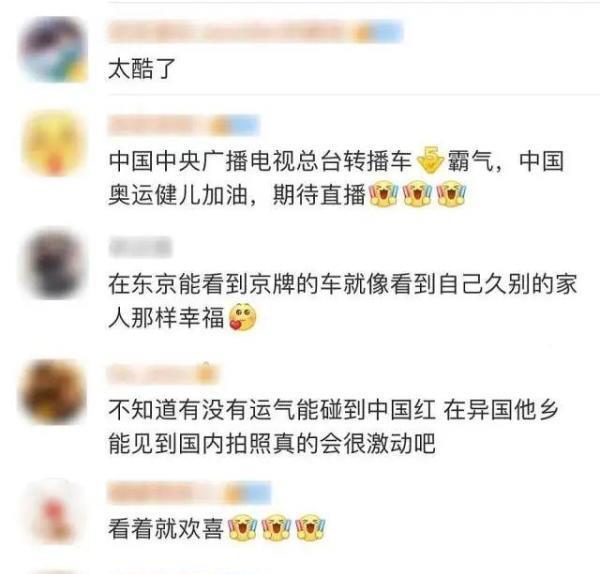600x574 pixels.
Task: Select comment '在东京能看到京牌的车'
Action: (x=342, y=300)
